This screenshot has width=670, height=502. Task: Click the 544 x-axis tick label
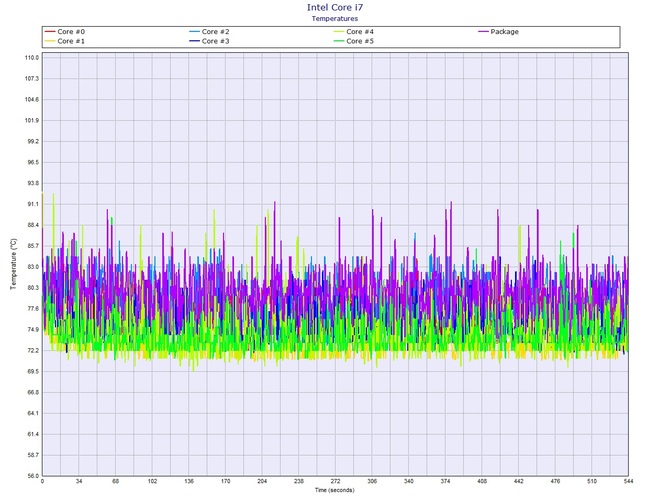pos(628,481)
